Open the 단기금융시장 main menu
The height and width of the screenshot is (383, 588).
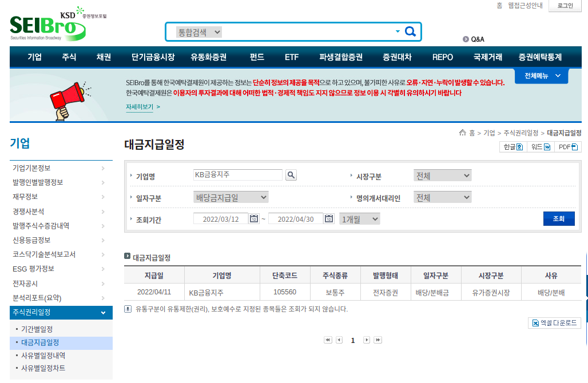point(153,57)
